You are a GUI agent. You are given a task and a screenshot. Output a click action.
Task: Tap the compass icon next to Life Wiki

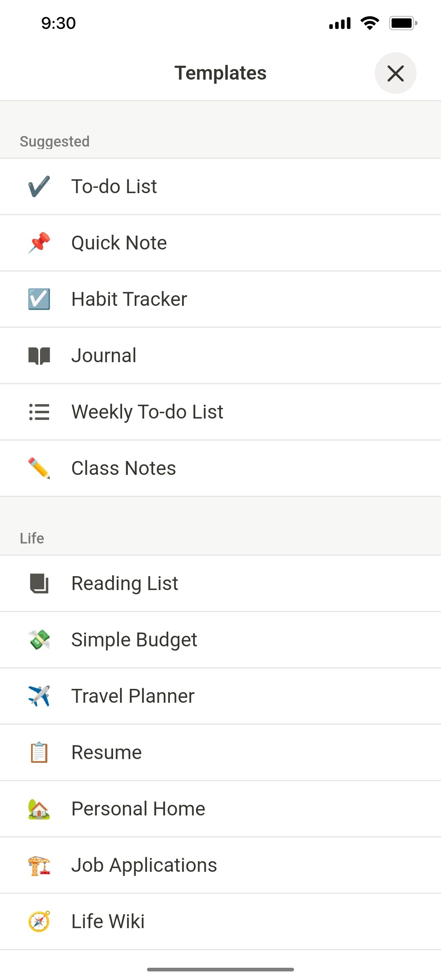coord(39,921)
